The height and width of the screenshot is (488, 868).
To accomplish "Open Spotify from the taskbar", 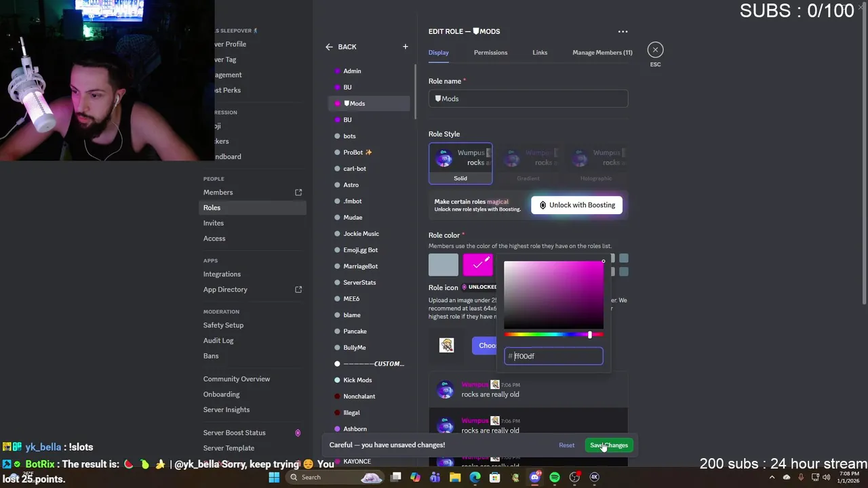I will pos(555,477).
